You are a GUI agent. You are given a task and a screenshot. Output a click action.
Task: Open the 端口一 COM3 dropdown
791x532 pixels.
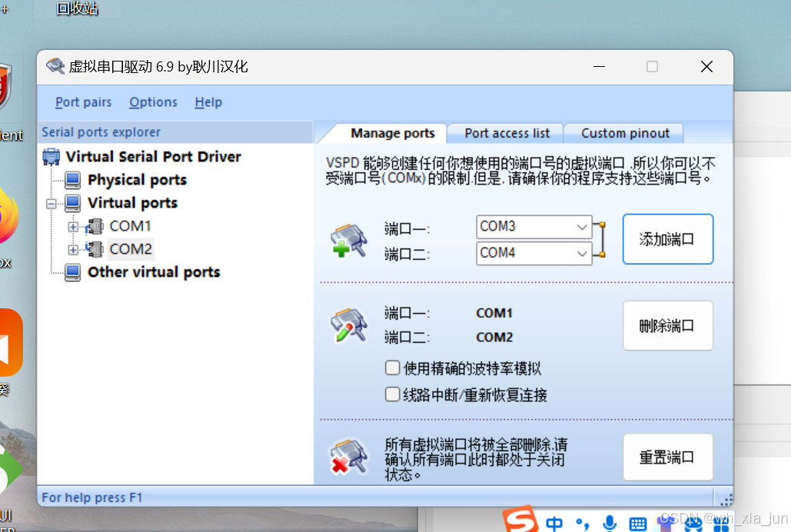[x=533, y=227]
